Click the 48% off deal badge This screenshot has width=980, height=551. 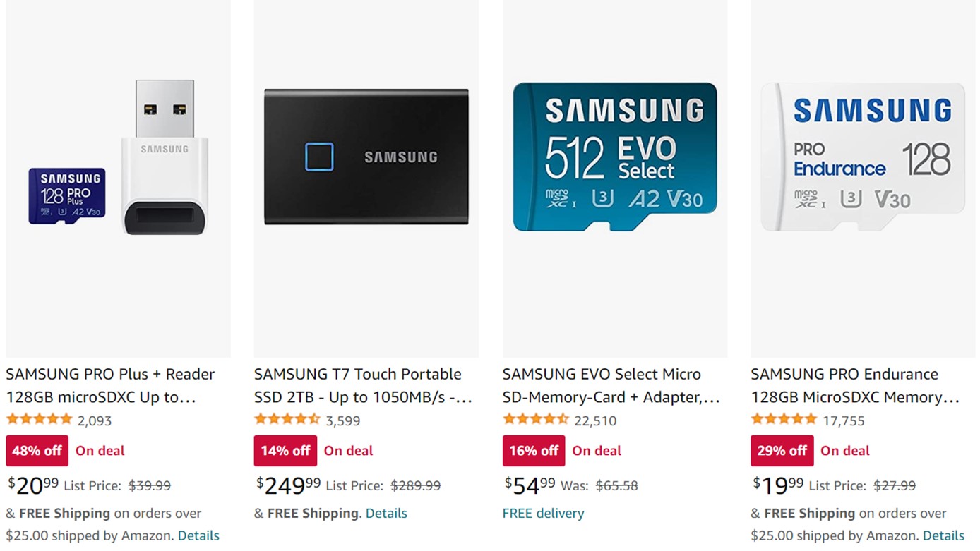pos(37,451)
